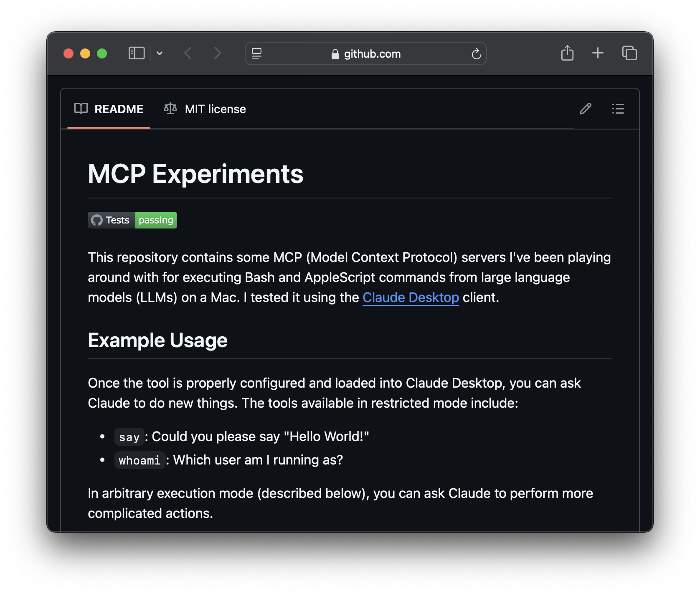The image size is (700, 594).
Task: Click the Example Usage heading
Action: click(x=157, y=340)
